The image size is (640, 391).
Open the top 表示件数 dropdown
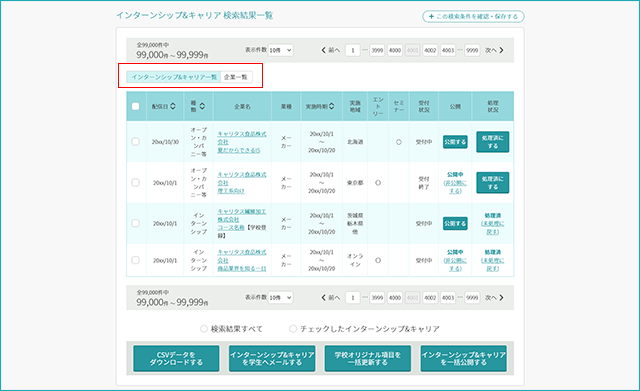tap(280, 50)
